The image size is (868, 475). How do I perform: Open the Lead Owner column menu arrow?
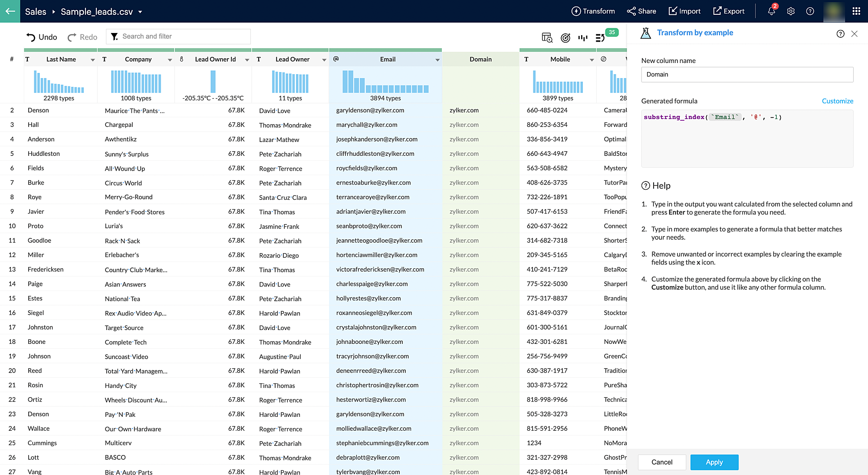[x=324, y=60]
